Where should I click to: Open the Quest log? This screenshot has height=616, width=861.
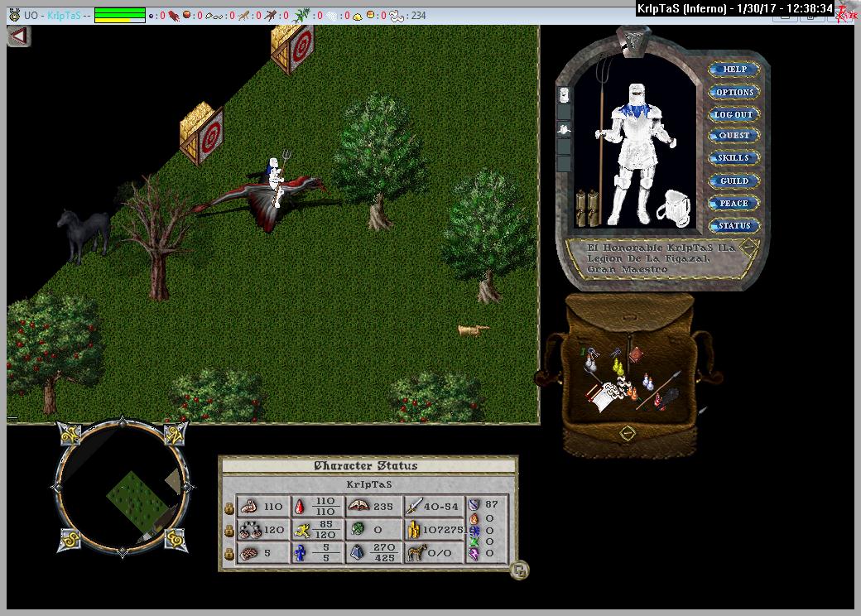point(734,136)
